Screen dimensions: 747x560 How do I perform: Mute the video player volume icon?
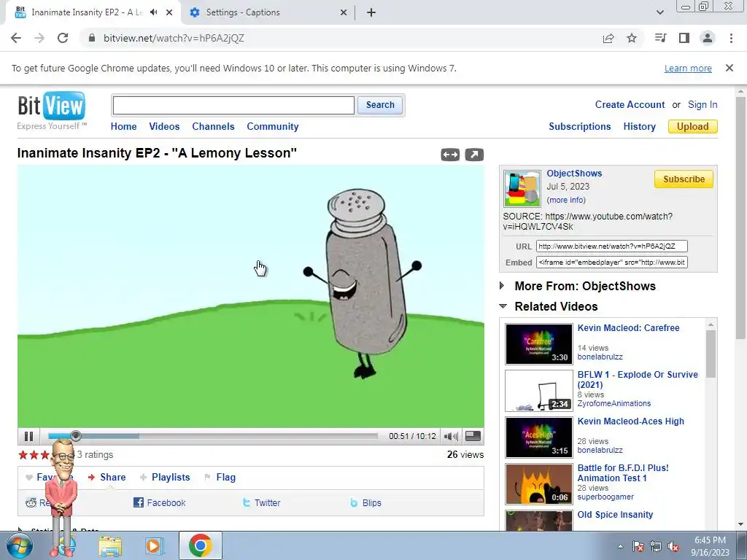(451, 436)
